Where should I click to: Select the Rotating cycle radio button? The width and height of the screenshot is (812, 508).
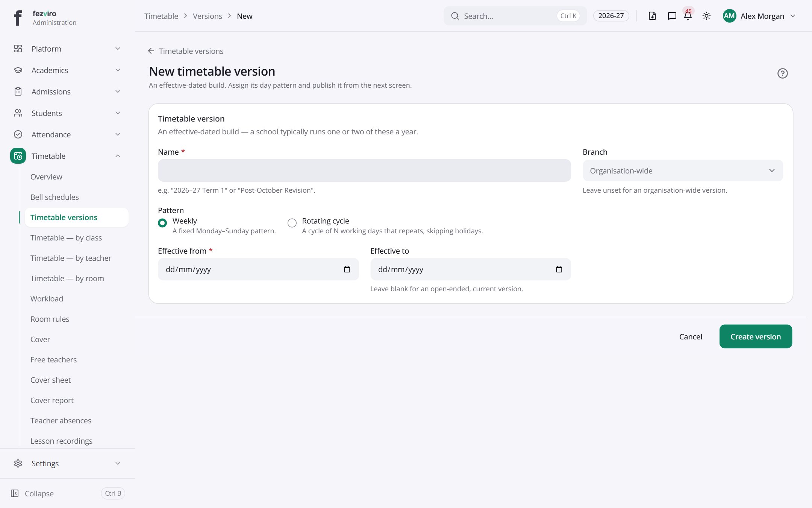[x=292, y=223]
